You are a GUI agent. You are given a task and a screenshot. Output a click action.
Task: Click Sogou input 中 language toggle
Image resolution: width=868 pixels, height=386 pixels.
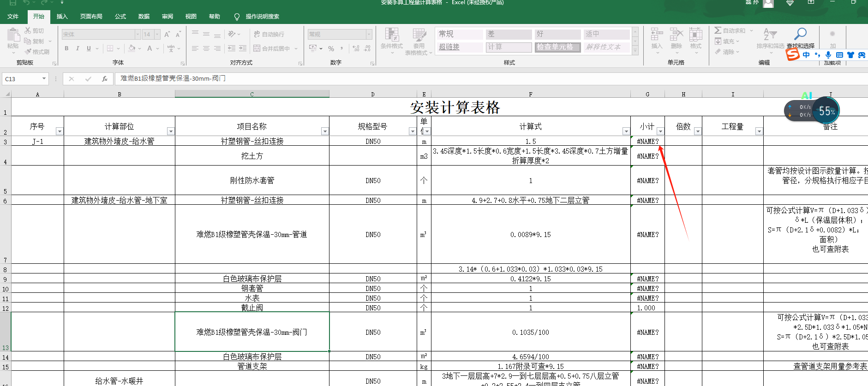click(x=806, y=55)
